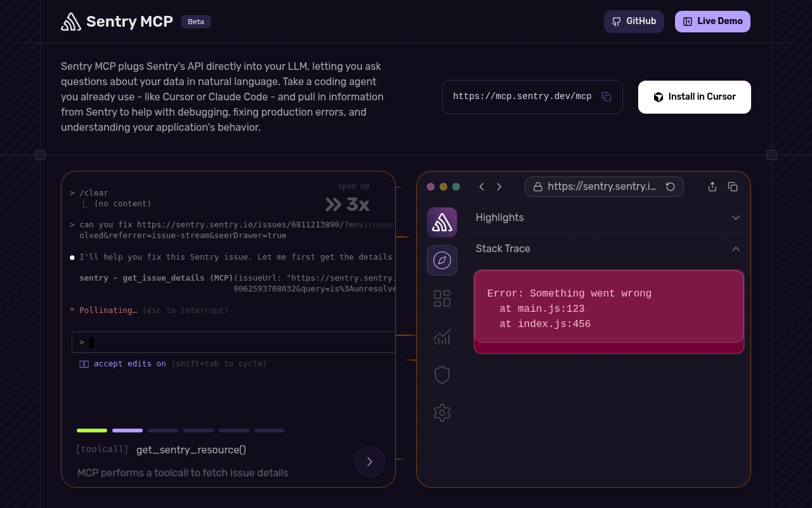This screenshot has height=508, width=812.
Task: Jump to the second demo step segment
Action: (x=128, y=431)
